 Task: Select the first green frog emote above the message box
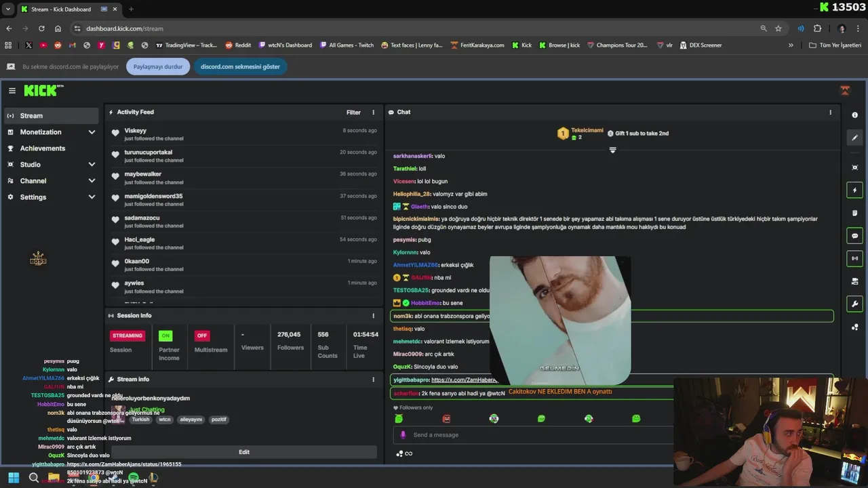coord(399,419)
